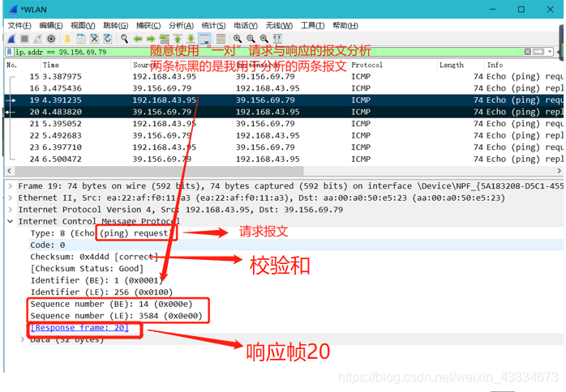Zoom out on packet text
This screenshot has height=392, width=566.
coord(251,39)
